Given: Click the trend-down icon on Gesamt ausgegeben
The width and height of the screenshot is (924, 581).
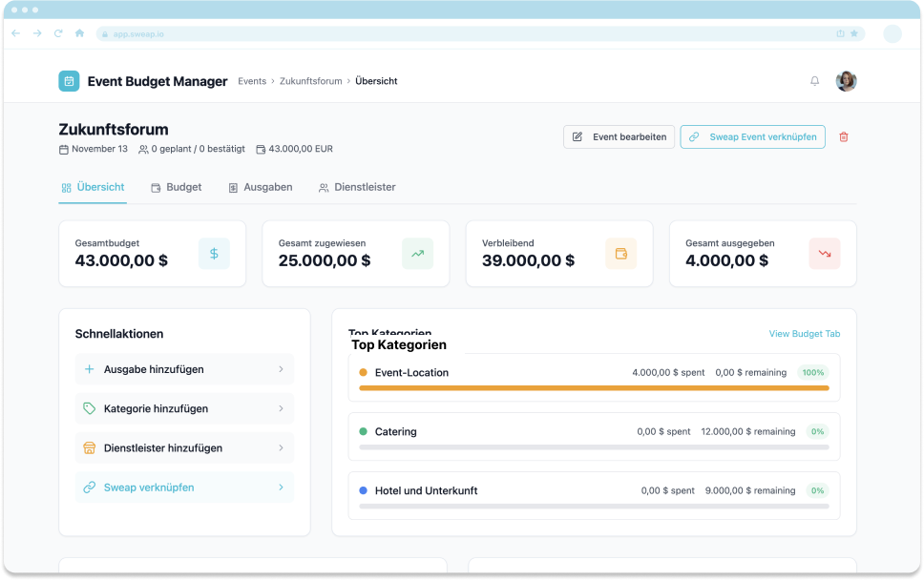Looking at the screenshot, I should (824, 254).
